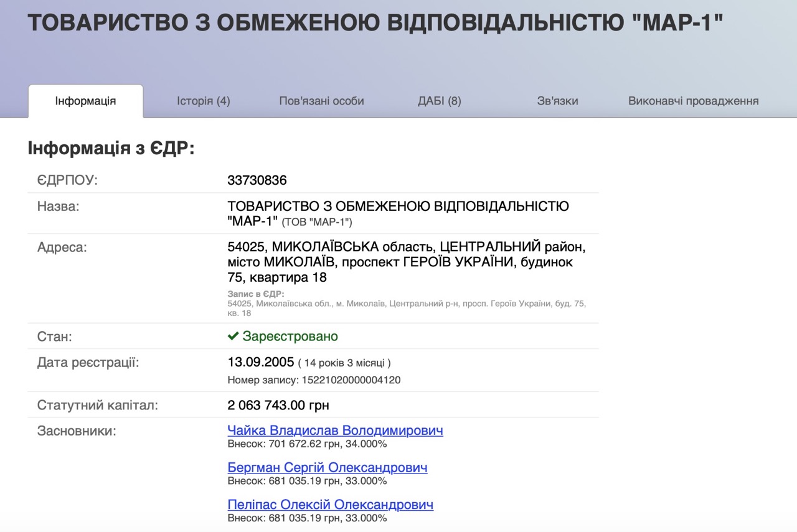Open the Виконавчі провадження tab
Image resolution: width=797 pixels, height=532 pixels.
(x=693, y=101)
